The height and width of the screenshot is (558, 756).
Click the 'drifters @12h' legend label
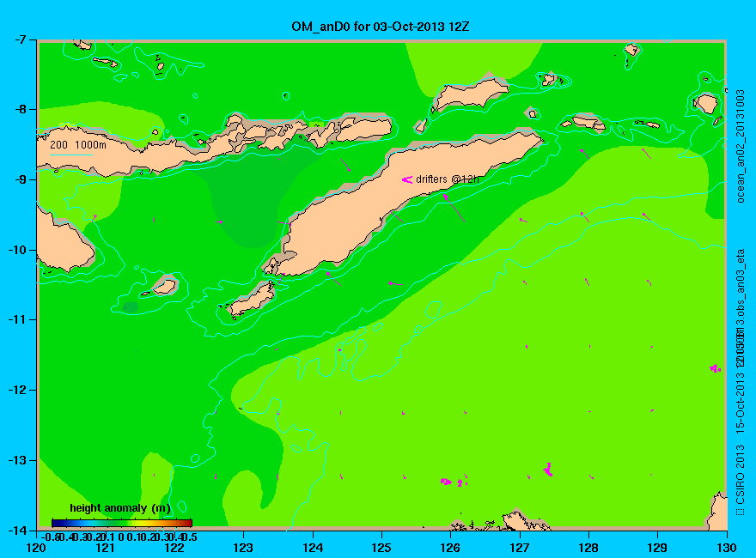[448, 179]
